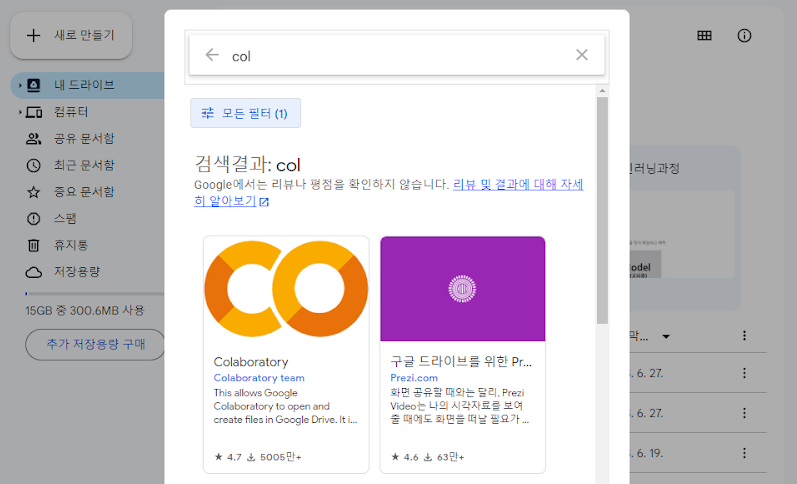The height and width of the screenshot is (484, 797).
Task: Open 휴지통 in the sidebar
Action: (71, 245)
